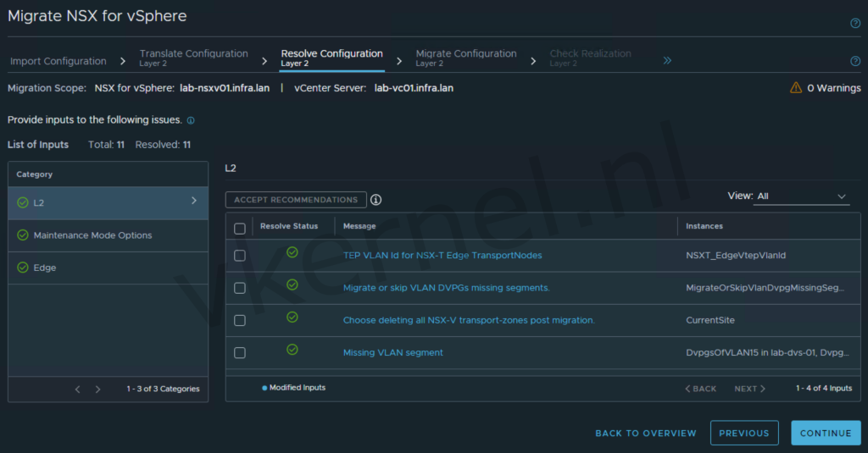Go to next categories page arrow
The image size is (868, 453).
point(98,389)
